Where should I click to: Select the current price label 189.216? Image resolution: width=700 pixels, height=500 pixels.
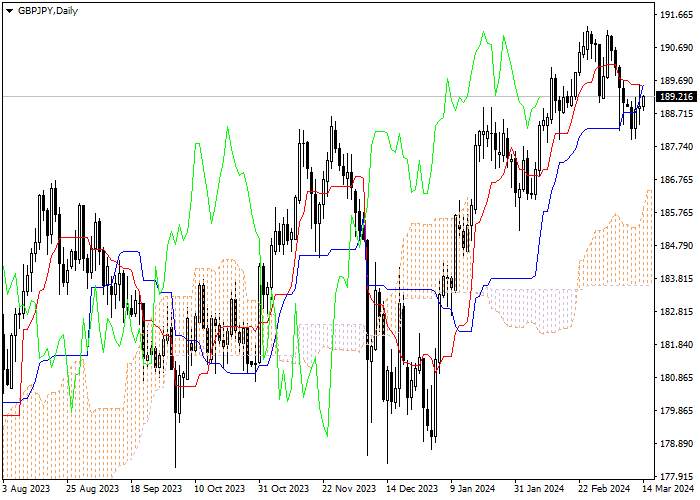point(676,96)
